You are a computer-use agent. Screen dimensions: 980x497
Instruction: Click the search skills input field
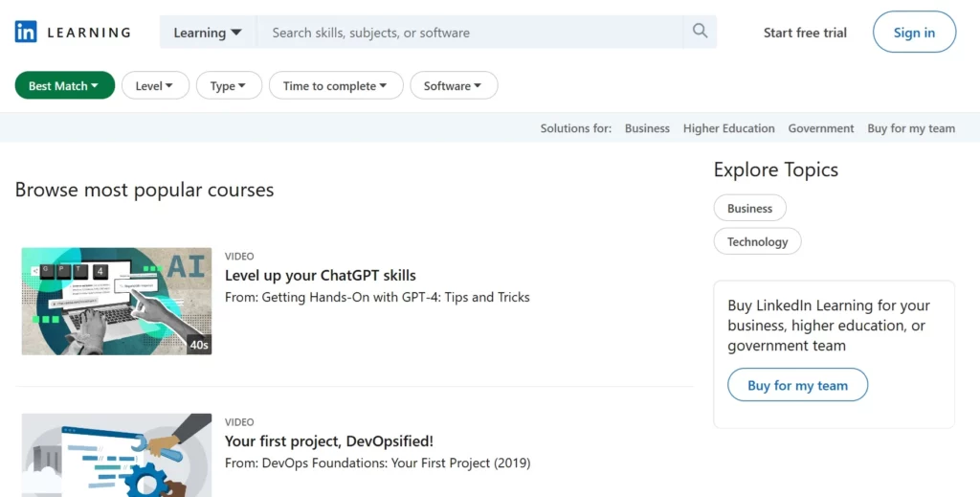coord(470,33)
